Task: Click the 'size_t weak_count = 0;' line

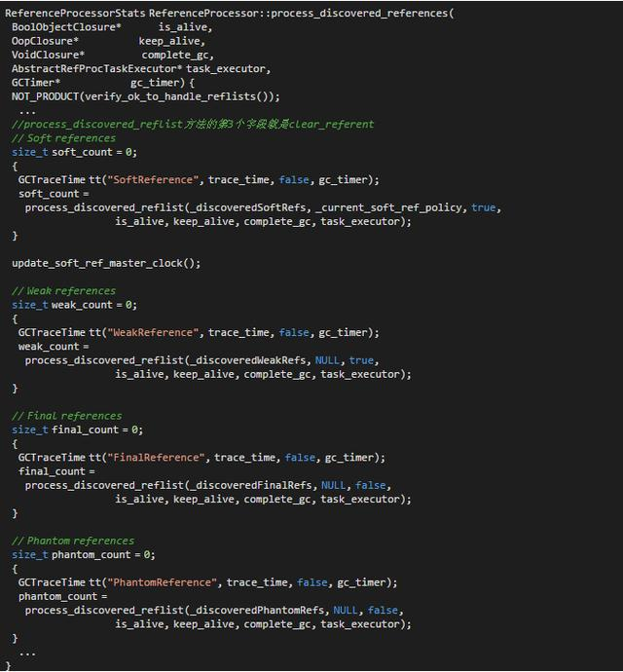Action: pyautogui.click(x=75, y=305)
